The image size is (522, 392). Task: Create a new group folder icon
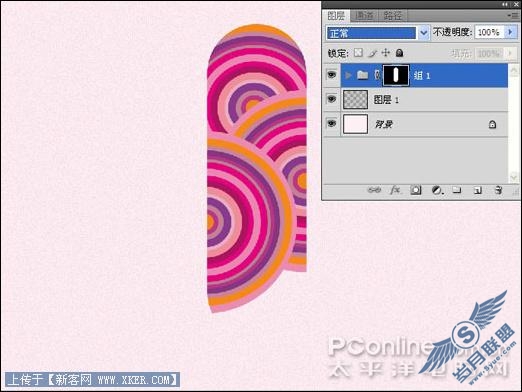(457, 190)
